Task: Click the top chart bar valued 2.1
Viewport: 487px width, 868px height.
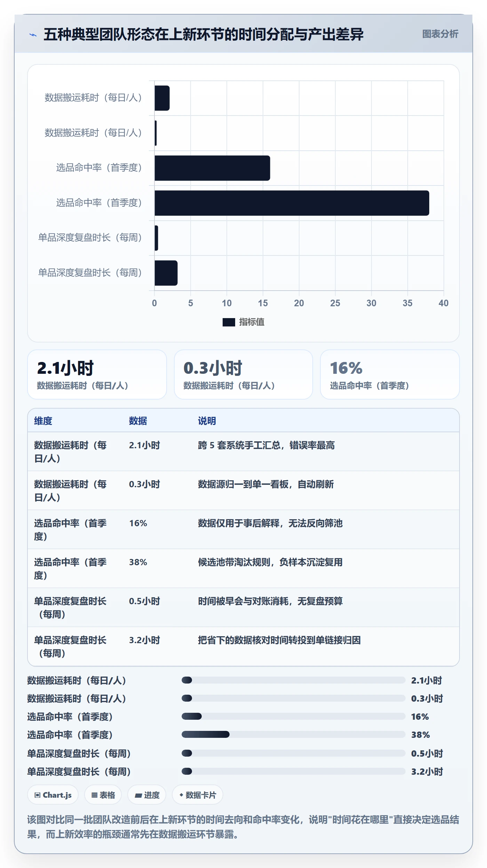Action: tap(162, 98)
